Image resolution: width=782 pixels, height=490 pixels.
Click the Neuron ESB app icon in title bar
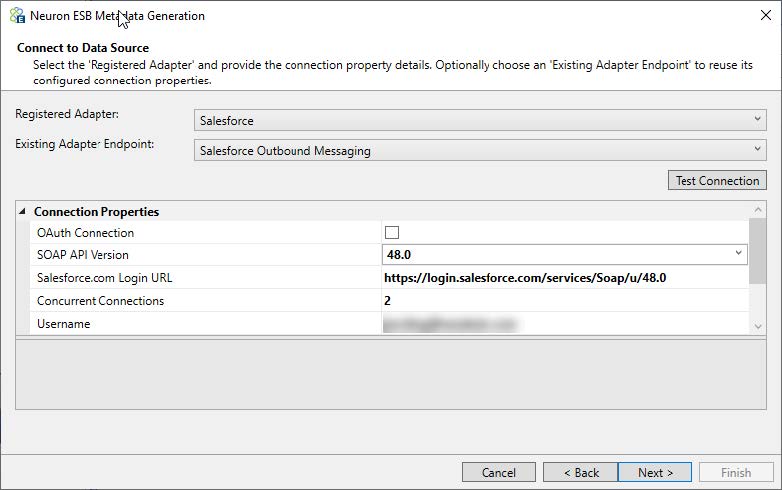pos(17,15)
